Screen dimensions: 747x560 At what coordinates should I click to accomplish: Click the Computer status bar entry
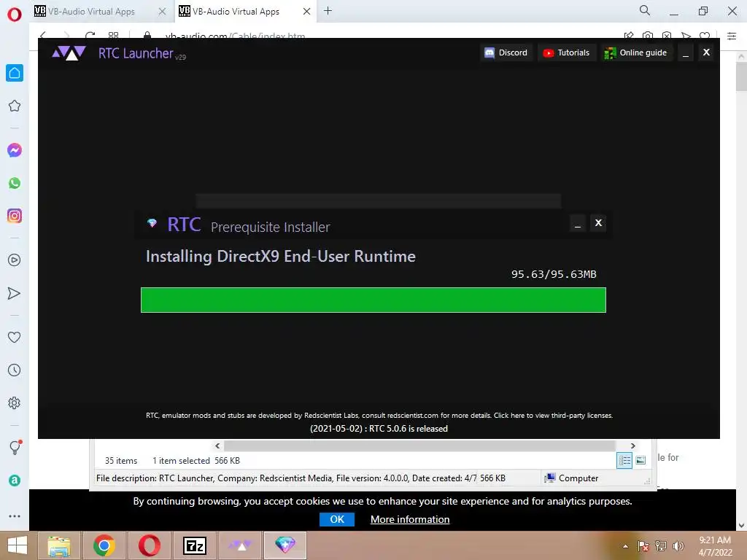point(572,478)
